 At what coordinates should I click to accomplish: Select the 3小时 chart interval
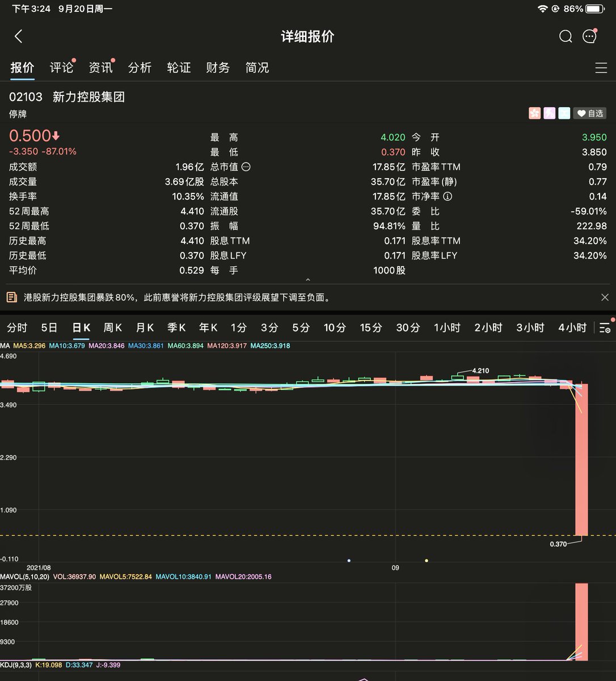pyautogui.click(x=530, y=327)
